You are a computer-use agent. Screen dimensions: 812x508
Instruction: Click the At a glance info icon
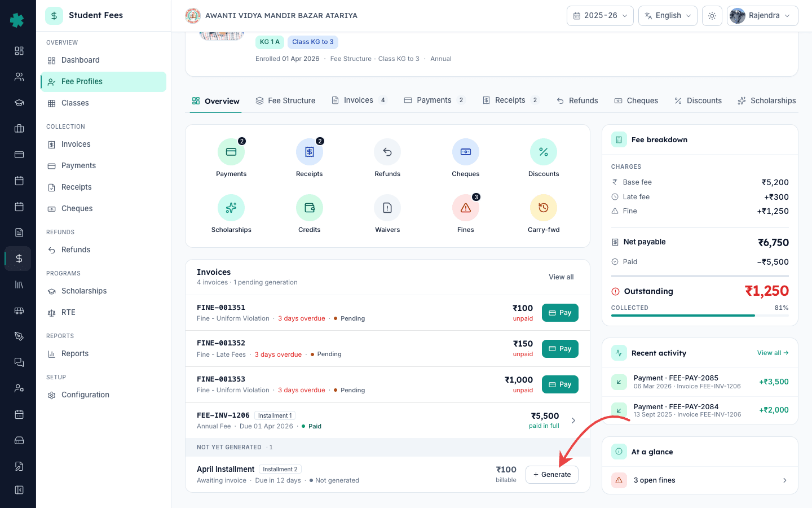coord(619,452)
